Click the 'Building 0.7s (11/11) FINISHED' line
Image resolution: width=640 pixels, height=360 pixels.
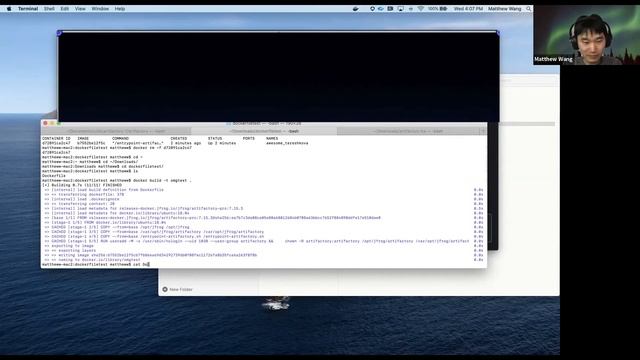82,185
